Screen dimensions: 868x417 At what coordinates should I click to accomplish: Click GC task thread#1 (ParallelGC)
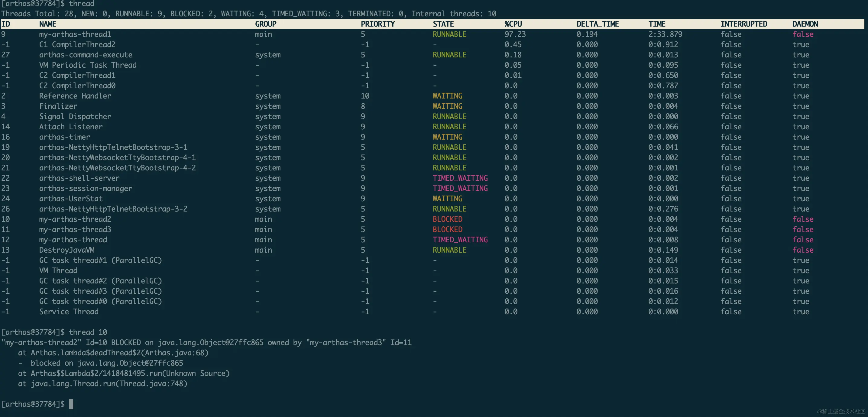[100, 260]
